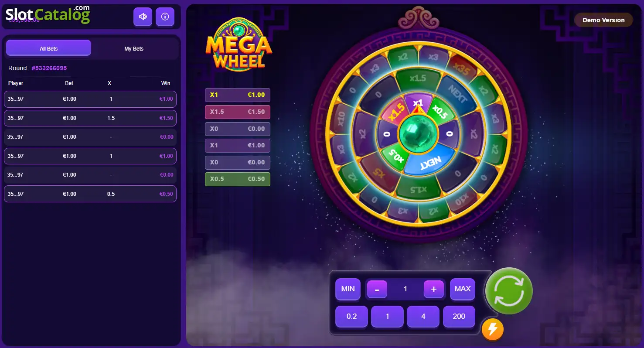Select the All Bets tab

[48, 48]
